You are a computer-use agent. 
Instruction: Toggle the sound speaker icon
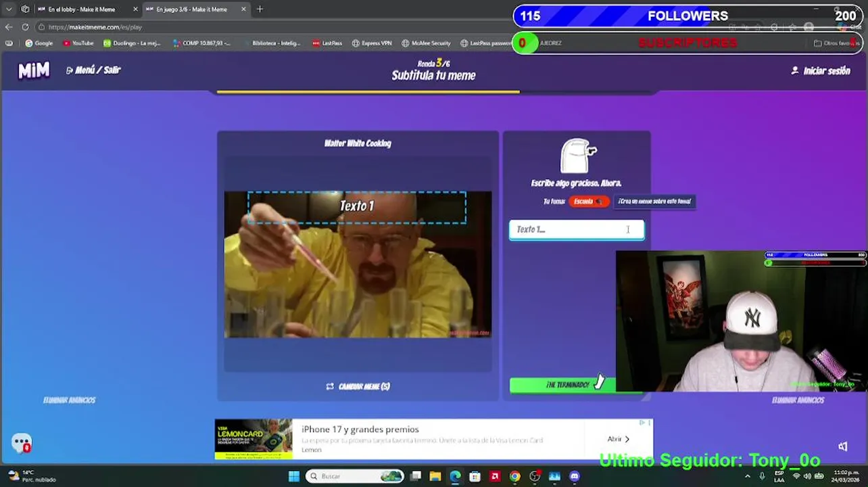click(842, 446)
